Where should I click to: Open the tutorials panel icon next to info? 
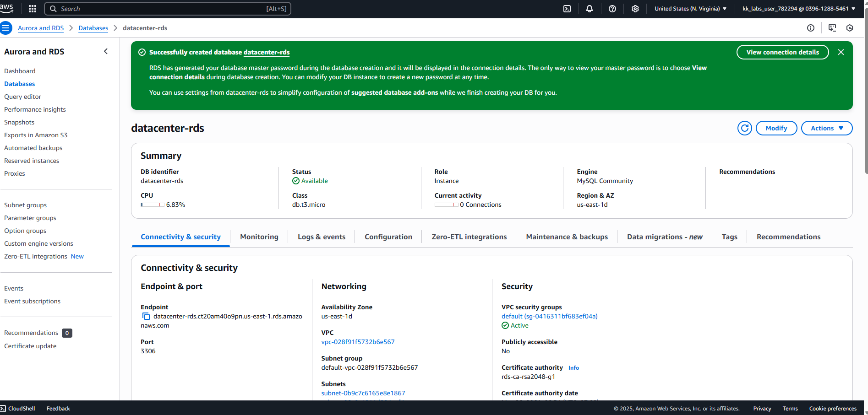[x=832, y=28]
